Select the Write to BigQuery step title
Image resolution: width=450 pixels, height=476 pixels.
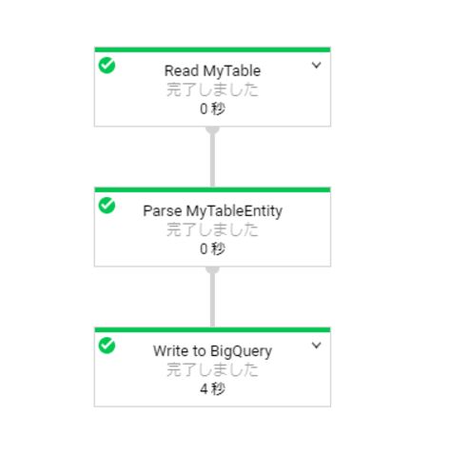[x=212, y=351]
